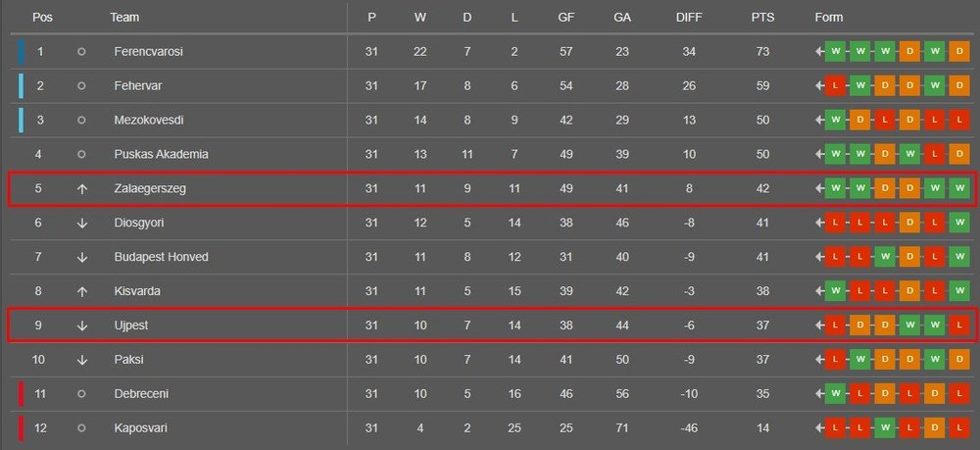Click the down arrow beside Paksi
The width and height of the screenshot is (980, 450).
pyautogui.click(x=82, y=360)
